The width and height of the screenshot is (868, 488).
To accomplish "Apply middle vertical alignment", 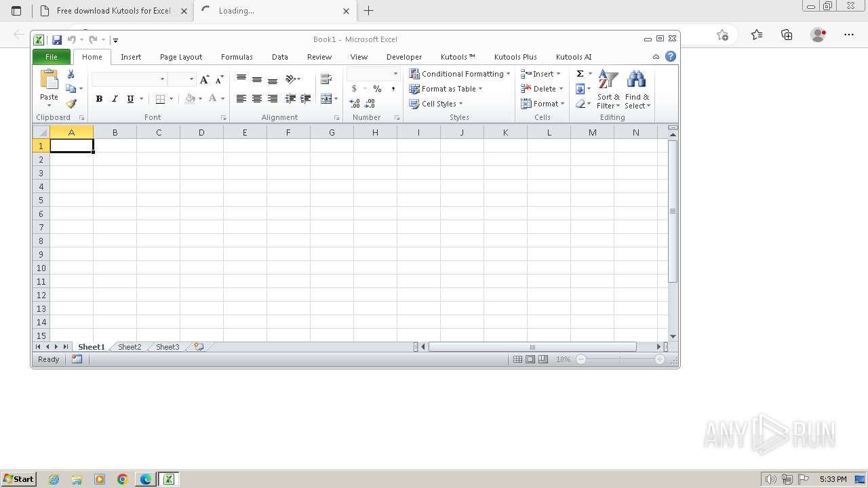I will coord(257,79).
